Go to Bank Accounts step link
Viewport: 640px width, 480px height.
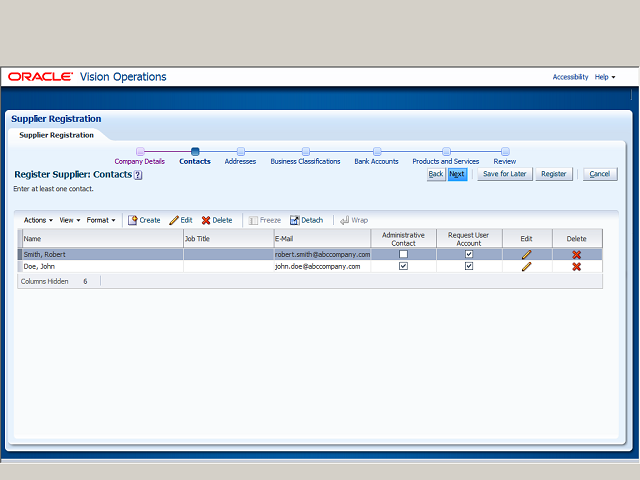coord(376,161)
